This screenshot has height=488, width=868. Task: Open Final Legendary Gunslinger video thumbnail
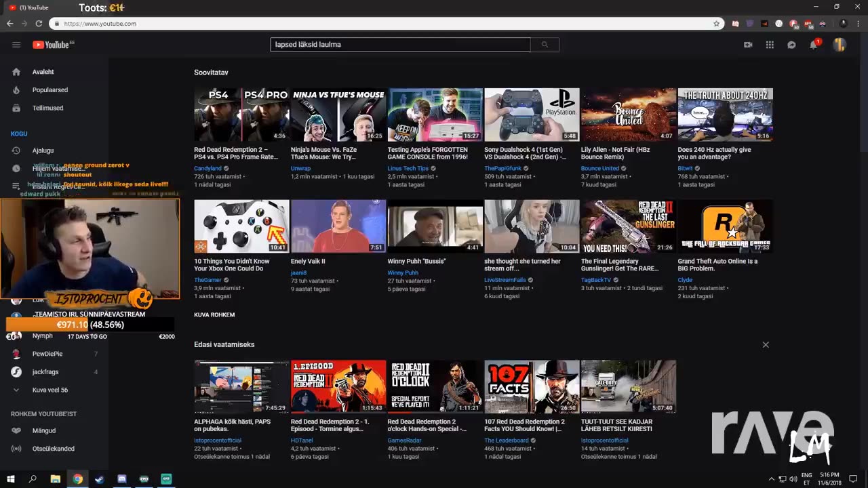(629, 226)
